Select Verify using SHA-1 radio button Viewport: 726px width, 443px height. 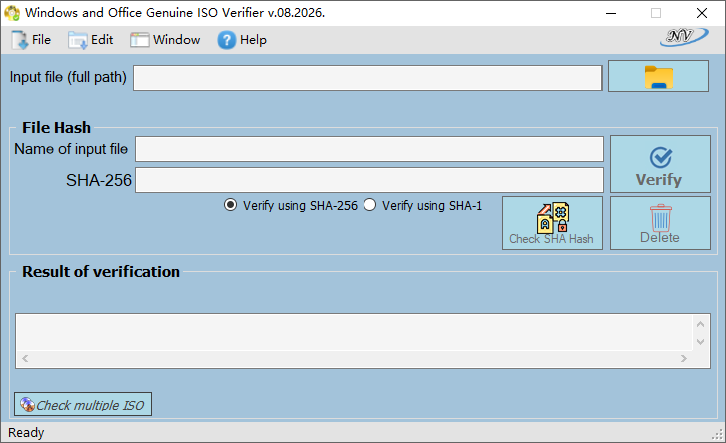[369, 205]
